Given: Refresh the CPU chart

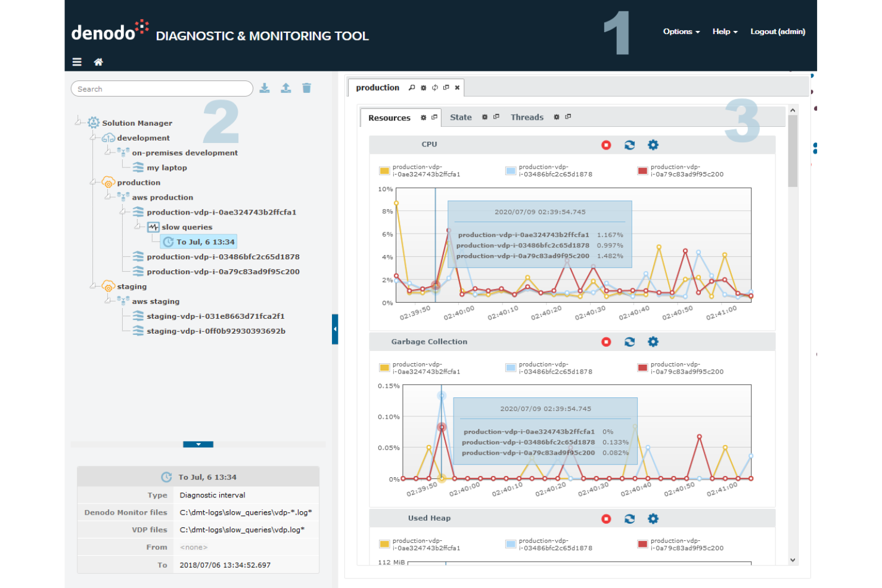Looking at the screenshot, I should click(629, 145).
